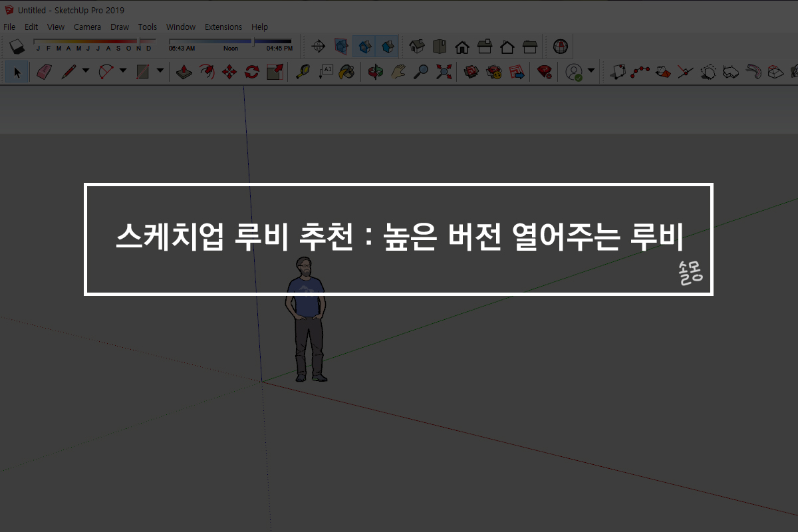The height and width of the screenshot is (532, 798).
Task: Select the arrow Select tool
Action: click(x=17, y=72)
